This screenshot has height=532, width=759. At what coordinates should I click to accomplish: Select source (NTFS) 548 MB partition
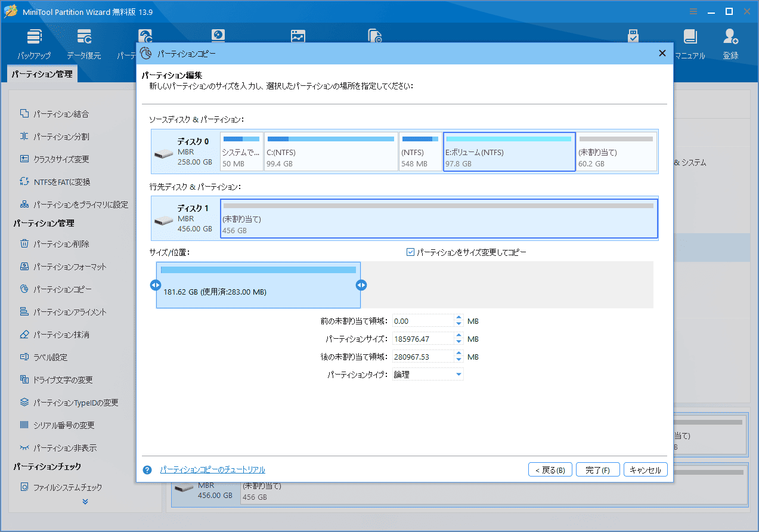point(421,151)
